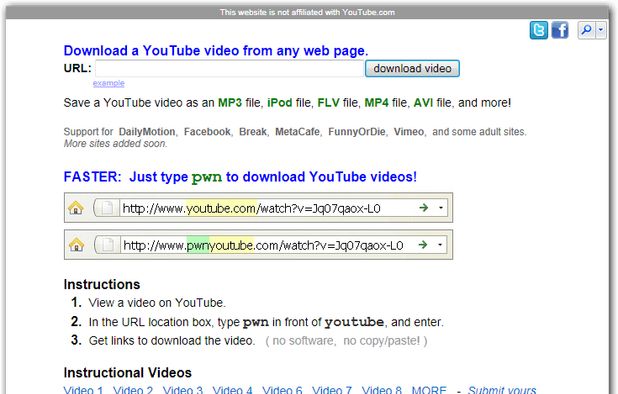Click 'Get links to download the video' step
Screen dimensions: 618x394
[172, 340]
